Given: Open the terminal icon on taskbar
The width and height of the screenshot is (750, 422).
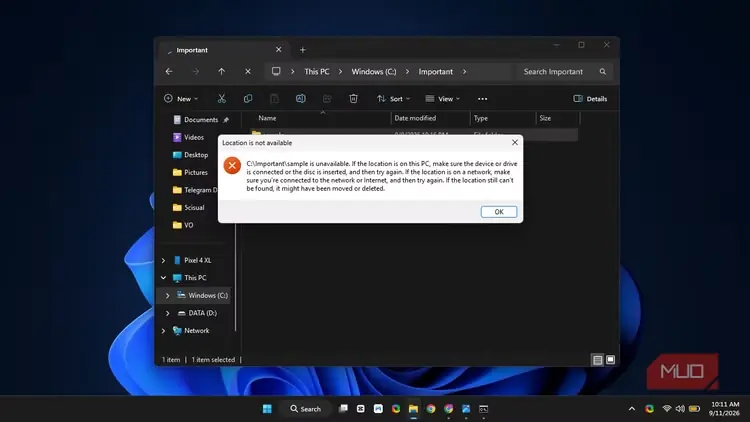Looking at the screenshot, I should click(x=484, y=409).
